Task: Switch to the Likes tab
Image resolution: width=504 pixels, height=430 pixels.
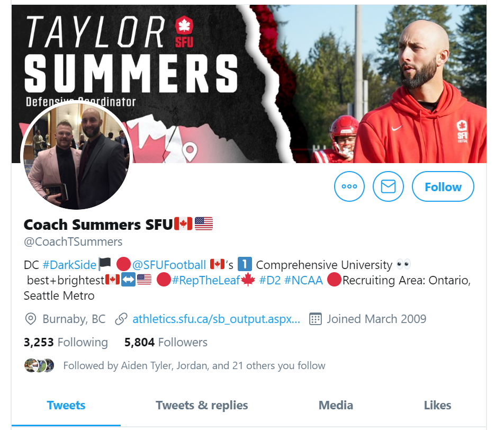Action: point(437,405)
